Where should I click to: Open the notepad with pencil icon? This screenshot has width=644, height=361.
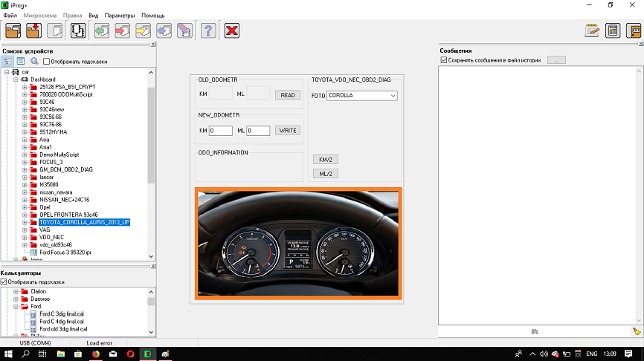click(x=592, y=30)
